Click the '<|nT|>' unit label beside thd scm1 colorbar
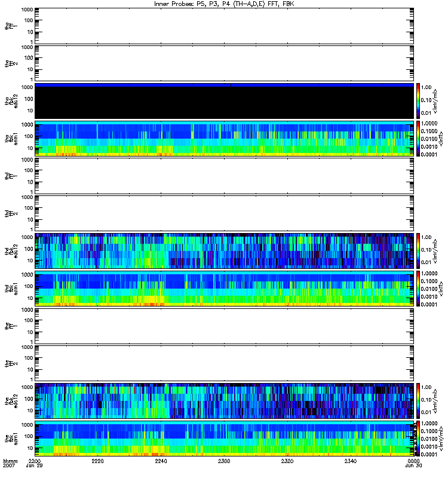448x478 pixels. point(441,289)
